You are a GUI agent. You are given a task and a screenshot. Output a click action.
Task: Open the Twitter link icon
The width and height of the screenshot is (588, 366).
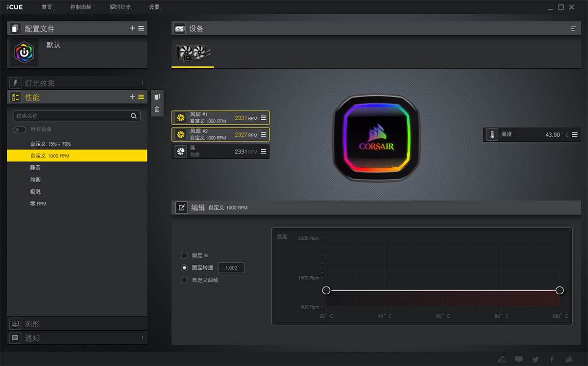click(535, 359)
